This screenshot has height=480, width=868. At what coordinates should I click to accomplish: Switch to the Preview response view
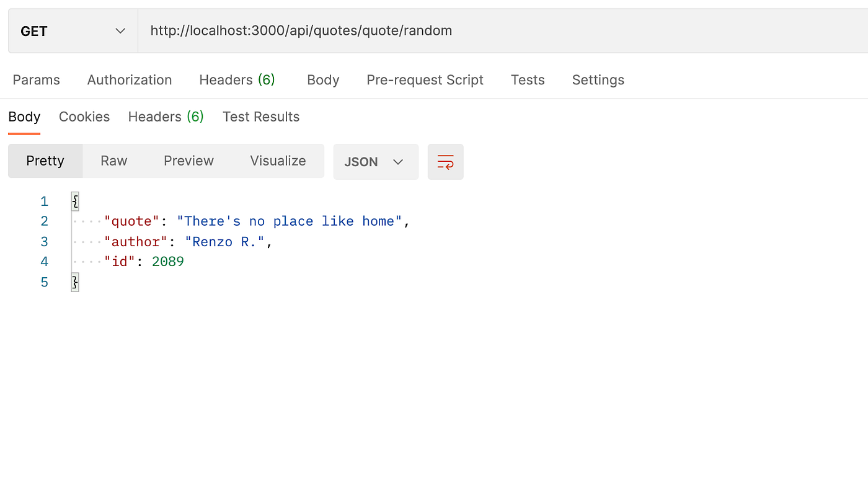pos(188,161)
